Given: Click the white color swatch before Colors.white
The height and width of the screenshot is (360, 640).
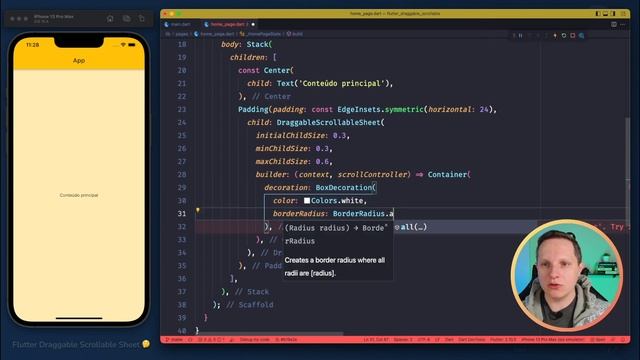Looking at the screenshot, I should 307,200.
